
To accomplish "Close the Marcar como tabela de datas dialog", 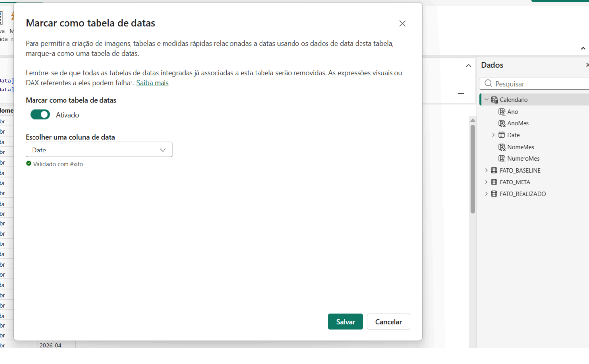I will tap(402, 23).
